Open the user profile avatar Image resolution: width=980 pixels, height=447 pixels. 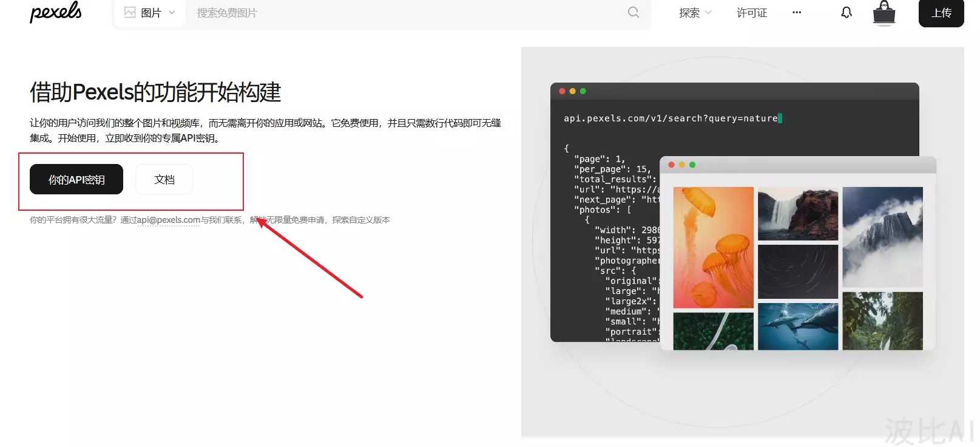[x=884, y=13]
